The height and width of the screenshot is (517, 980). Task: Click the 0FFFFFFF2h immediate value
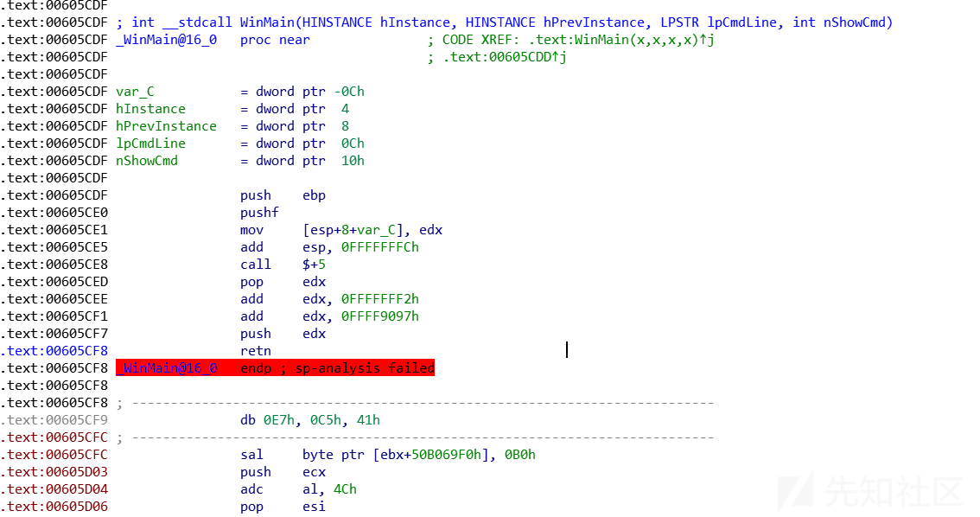click(x=380, y=299)
